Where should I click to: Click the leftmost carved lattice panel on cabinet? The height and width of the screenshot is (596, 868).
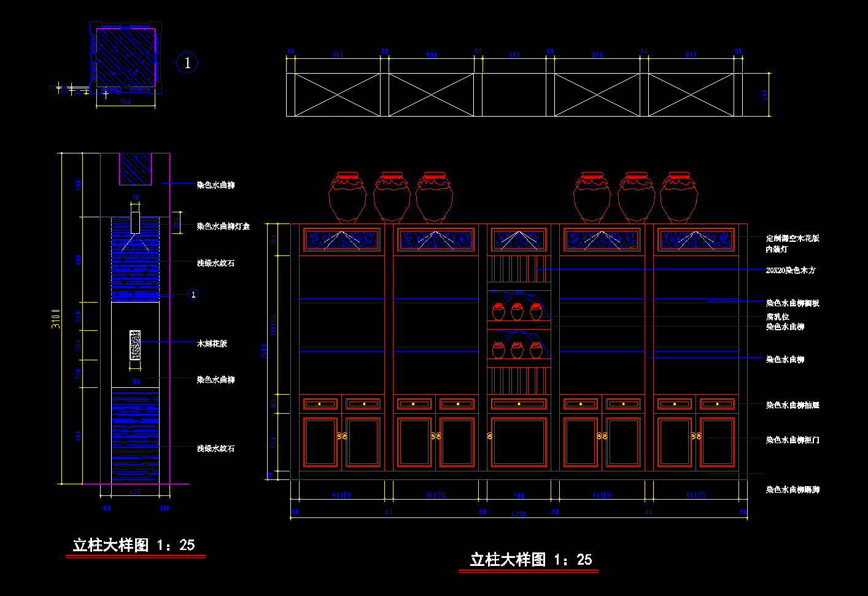(x=341, y=239)
